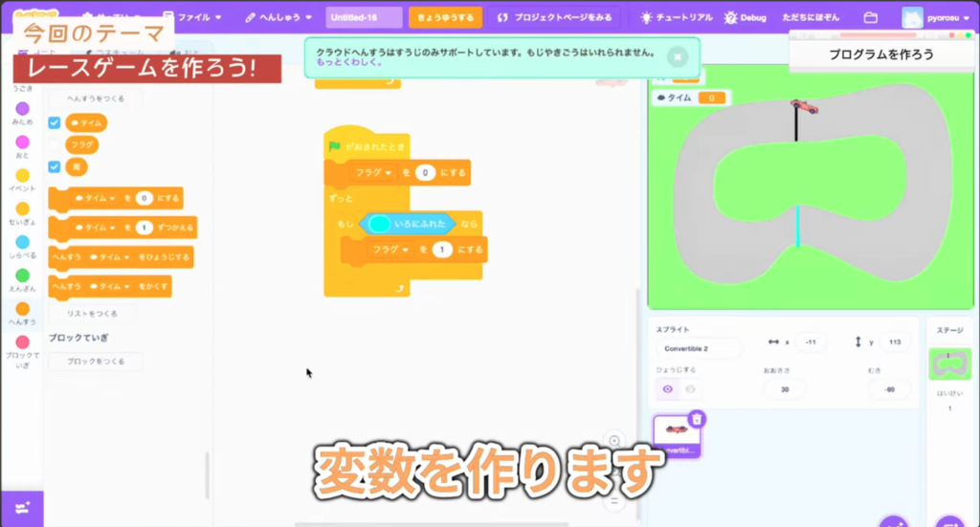Viewport: 980px width, 527px height.
Task: Open the My Stuff folder icon
Action: pos(870,18)
